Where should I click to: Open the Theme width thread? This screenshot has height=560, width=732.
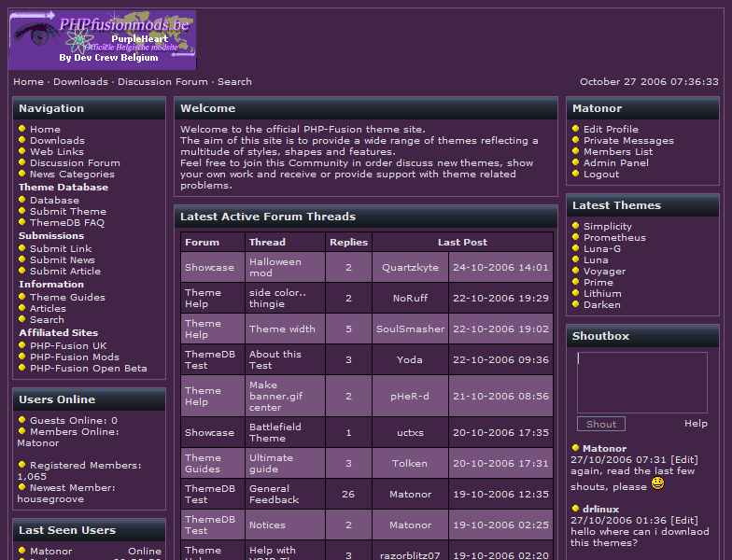(x=282, y=329)
